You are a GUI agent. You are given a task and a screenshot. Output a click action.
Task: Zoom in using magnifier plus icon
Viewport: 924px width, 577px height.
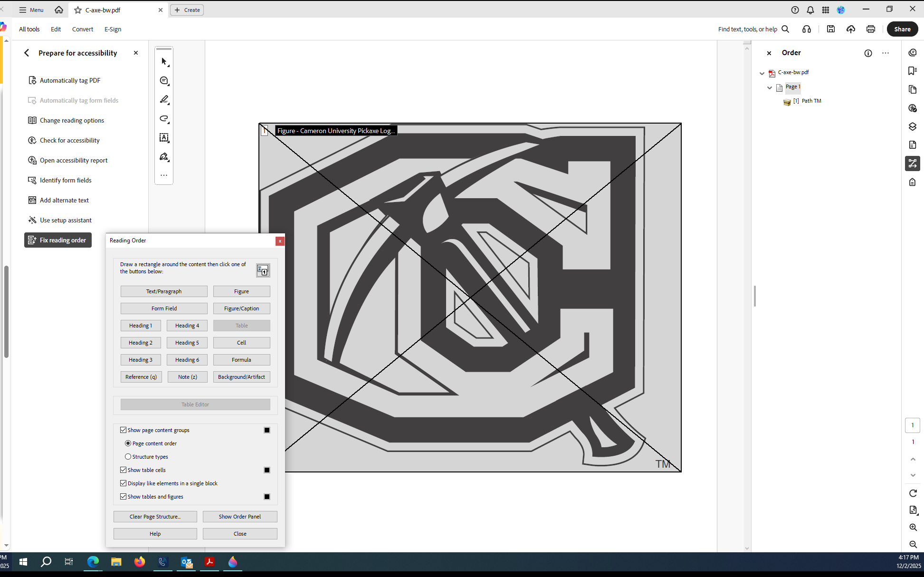pos(913,527)
